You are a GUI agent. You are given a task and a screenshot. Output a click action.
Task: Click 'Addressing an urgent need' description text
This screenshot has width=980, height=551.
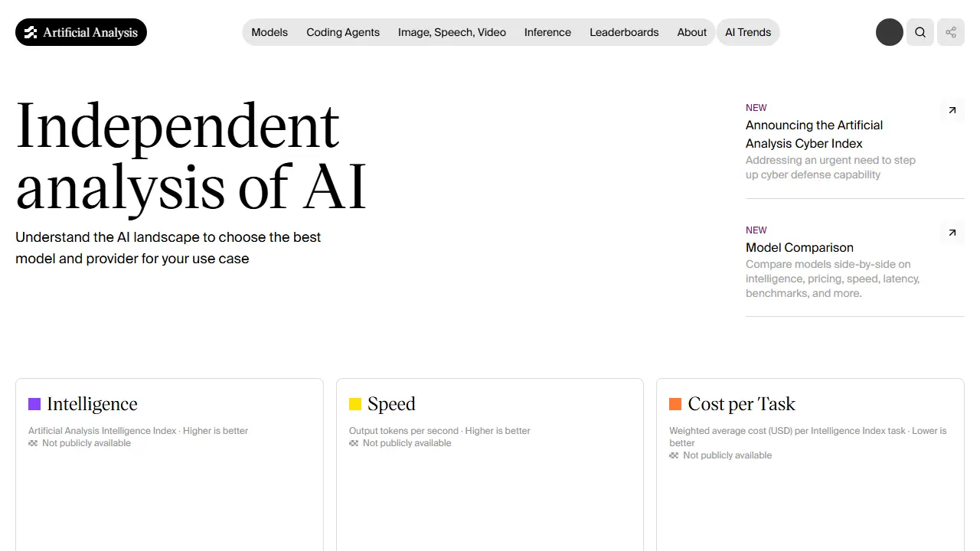(831, 168)
